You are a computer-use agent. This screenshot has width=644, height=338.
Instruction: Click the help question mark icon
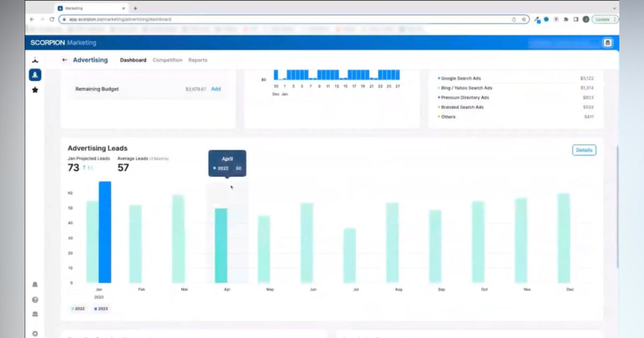point(35,300)
